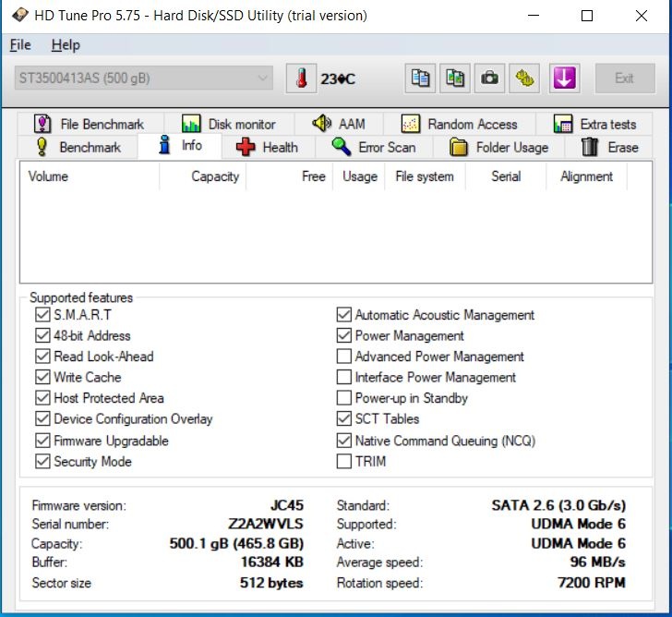
Task: Switch to the Erase tab
Action: point(609,147)
